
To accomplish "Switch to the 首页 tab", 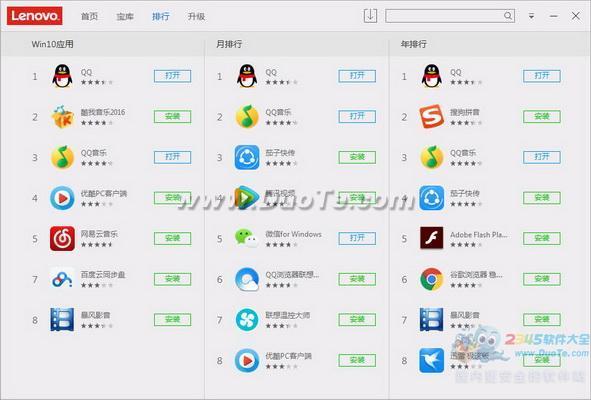I will [89, 16].
